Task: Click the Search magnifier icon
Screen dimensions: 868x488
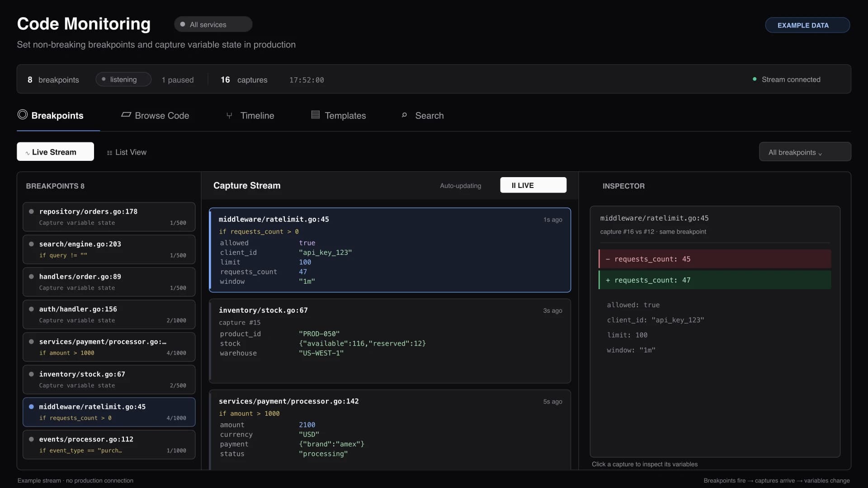Action: click(404, 115)
